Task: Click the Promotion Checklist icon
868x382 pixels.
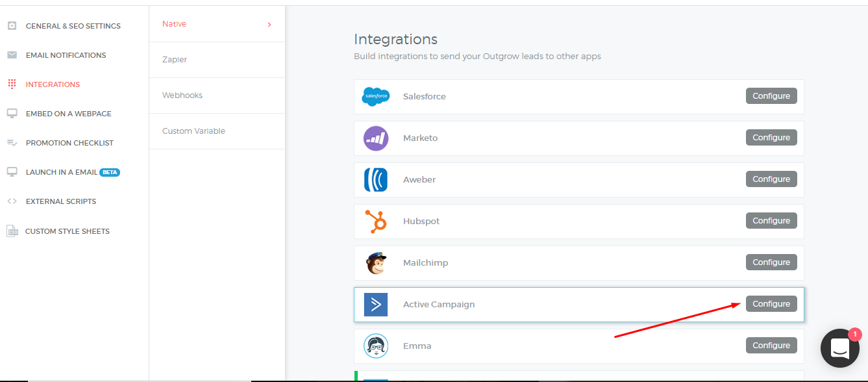Action: pyautogui.click(x=12, y=143)
